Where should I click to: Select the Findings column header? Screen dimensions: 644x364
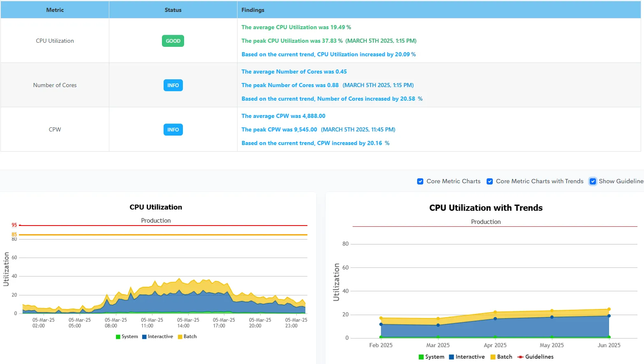(253, 9)
